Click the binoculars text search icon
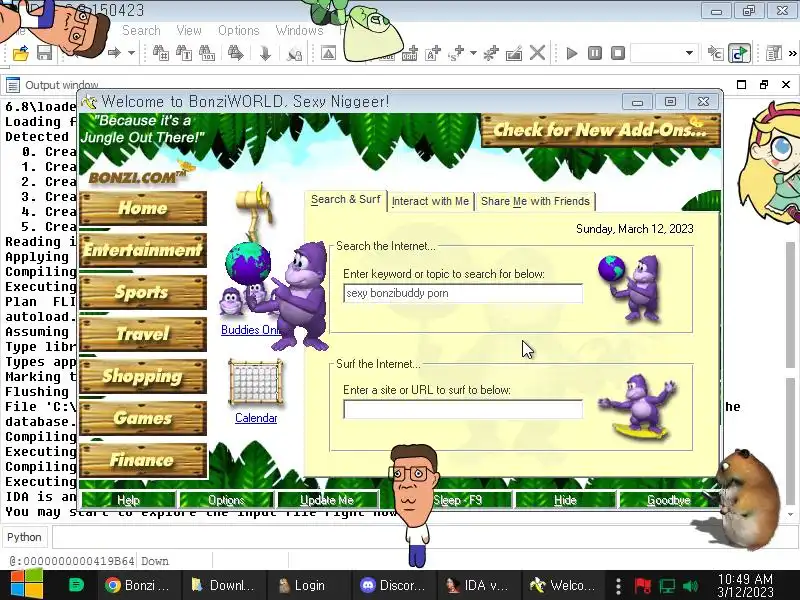 [x=184, y=53]
